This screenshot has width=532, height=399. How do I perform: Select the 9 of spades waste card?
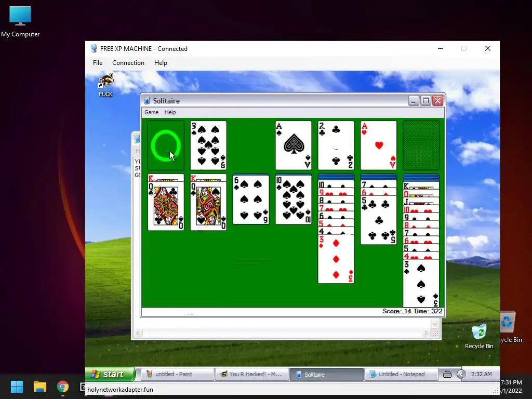(x=208, y=145)
